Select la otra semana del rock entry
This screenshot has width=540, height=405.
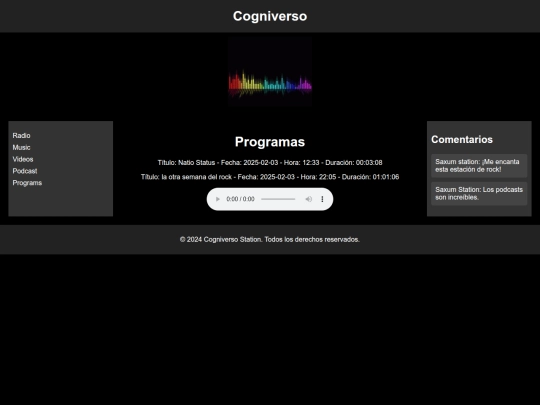[270, 177]
